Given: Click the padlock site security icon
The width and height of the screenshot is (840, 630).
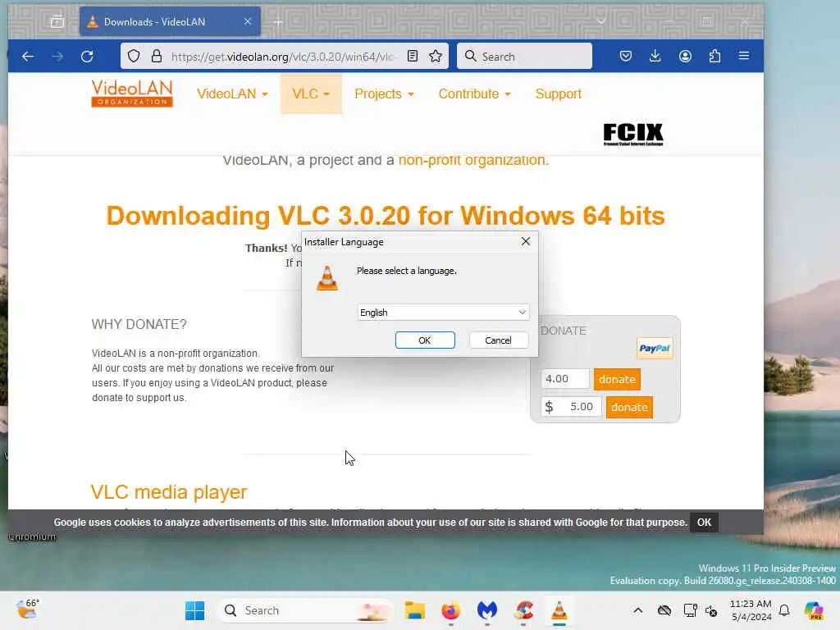Looking at the screenshot, I should click(x=157, y=57).
